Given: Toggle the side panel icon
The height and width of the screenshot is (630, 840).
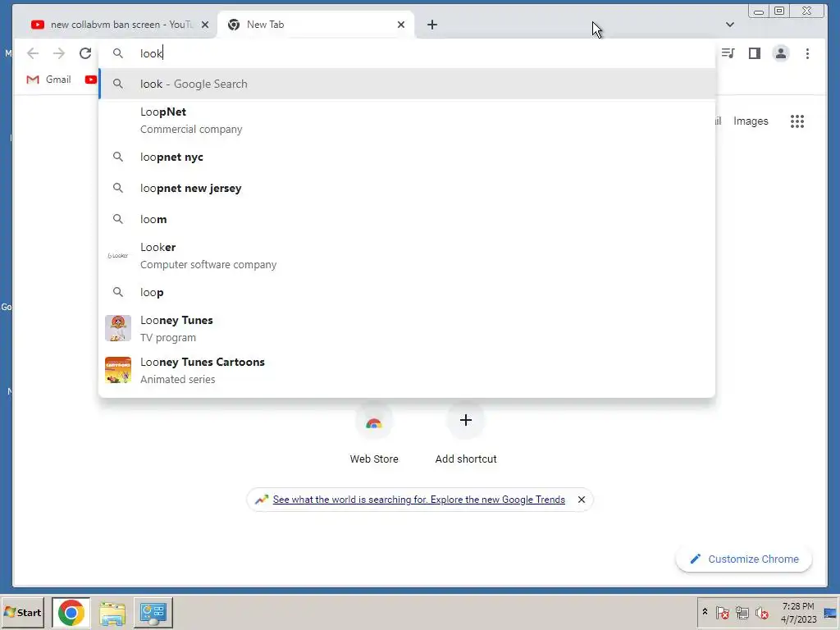Looking at the screenshot, I should coord(755,53).
